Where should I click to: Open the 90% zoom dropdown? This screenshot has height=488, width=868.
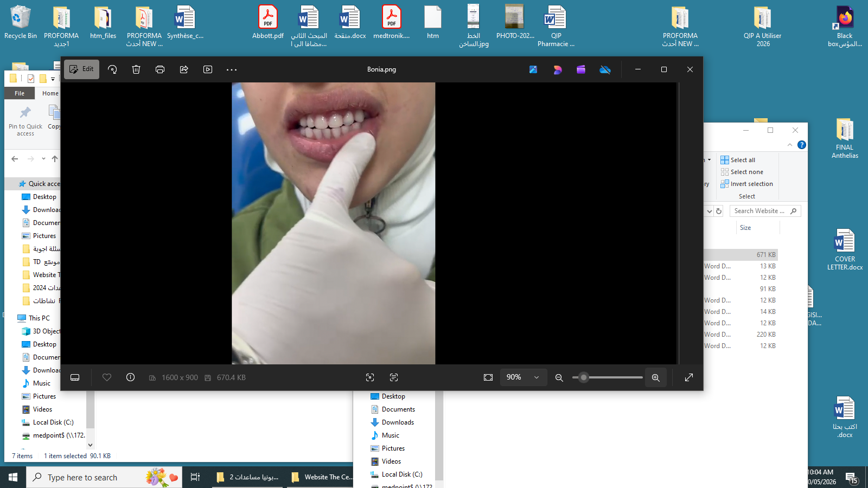tap(522, 377)
